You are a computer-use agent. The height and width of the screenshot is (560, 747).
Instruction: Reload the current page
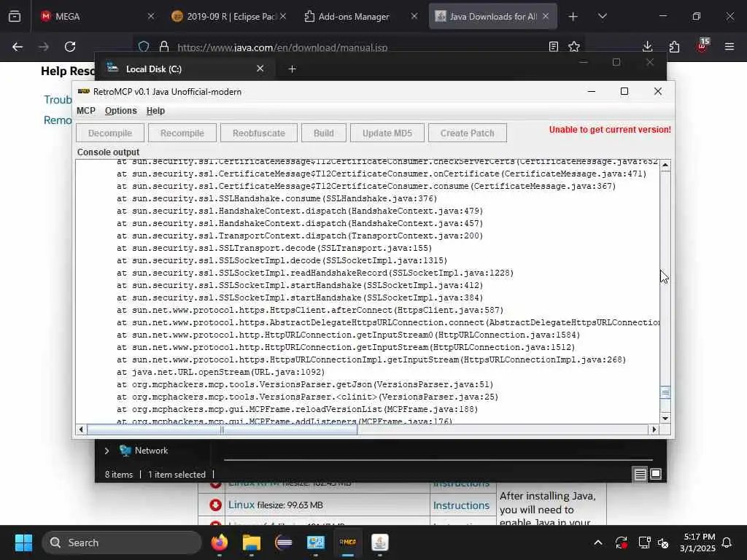(70, 47)
